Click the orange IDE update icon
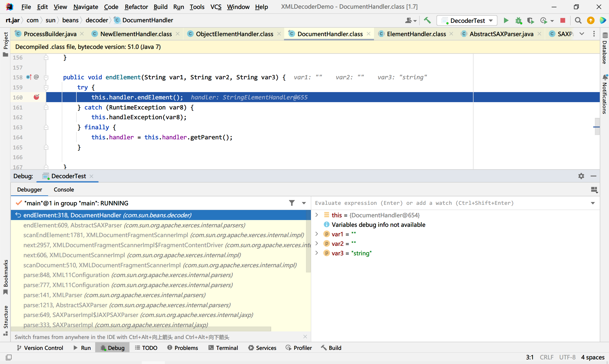This screenshot has width=609, height=364. [x=591, y=20]
